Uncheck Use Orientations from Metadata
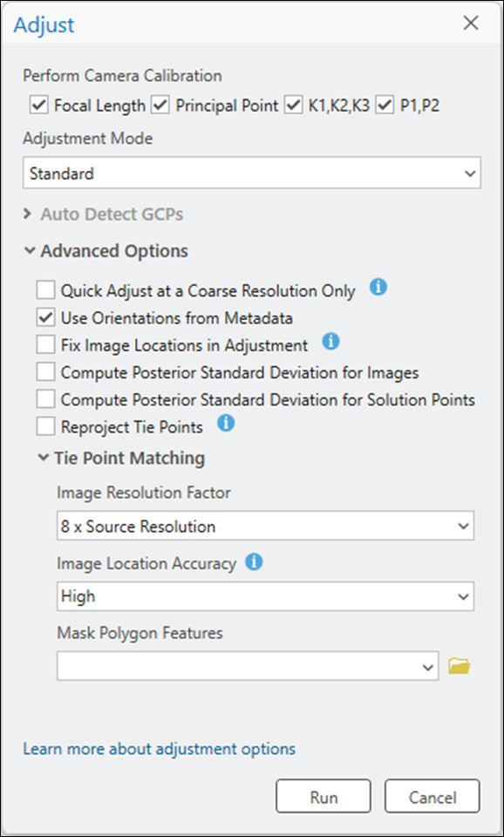504x837 pixels. click(x=45, y=319)
